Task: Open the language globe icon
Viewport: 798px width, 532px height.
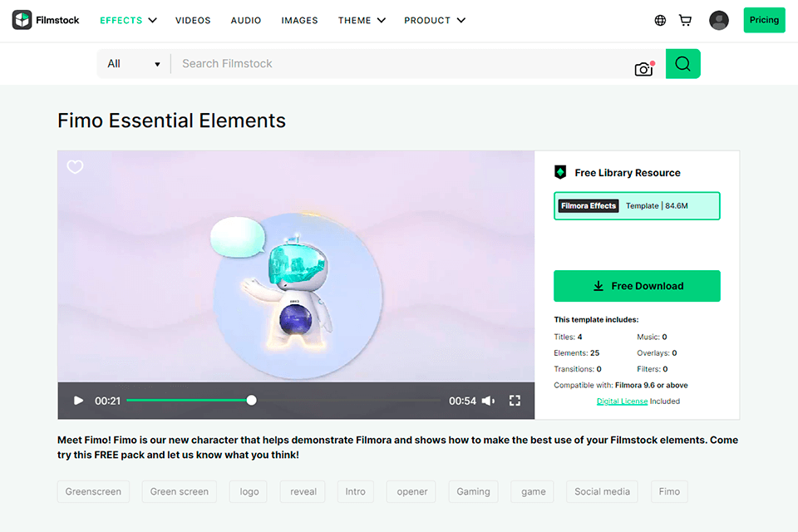Action: click(660, 20)
